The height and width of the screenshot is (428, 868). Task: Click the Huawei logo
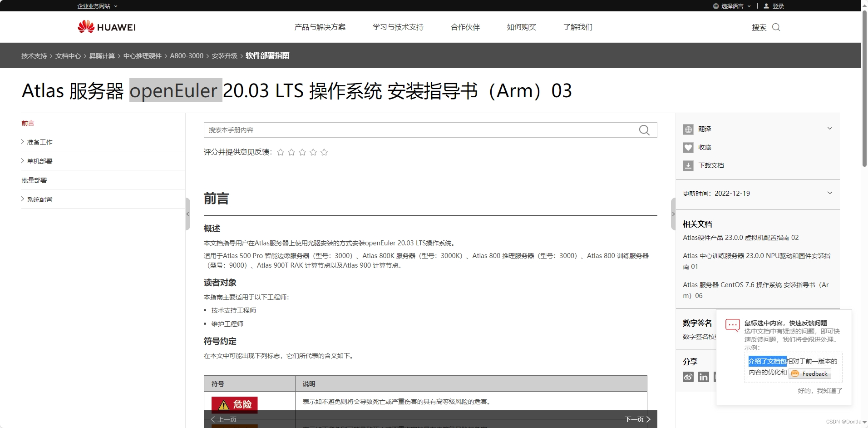point(107,27)
